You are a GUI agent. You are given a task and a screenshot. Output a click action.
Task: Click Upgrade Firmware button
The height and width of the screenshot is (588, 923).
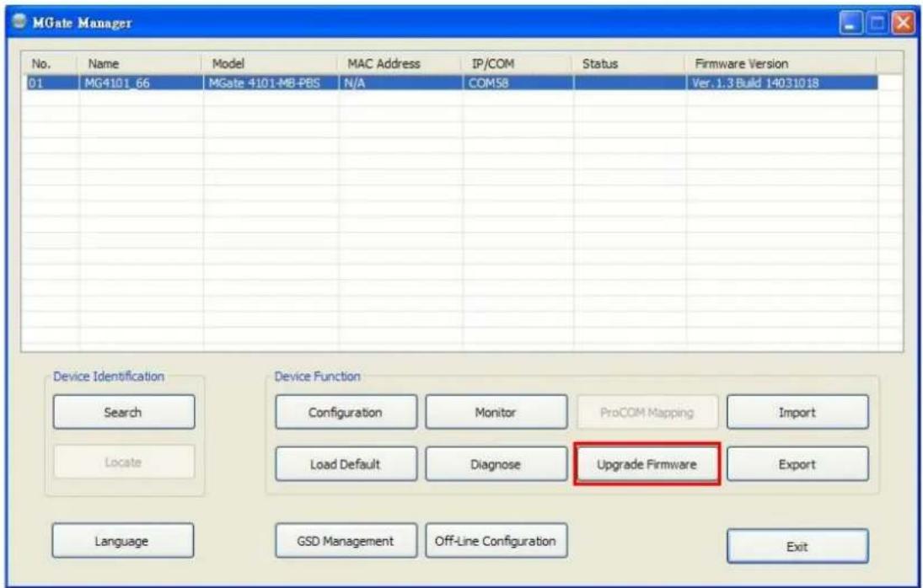tap(647, 464)
